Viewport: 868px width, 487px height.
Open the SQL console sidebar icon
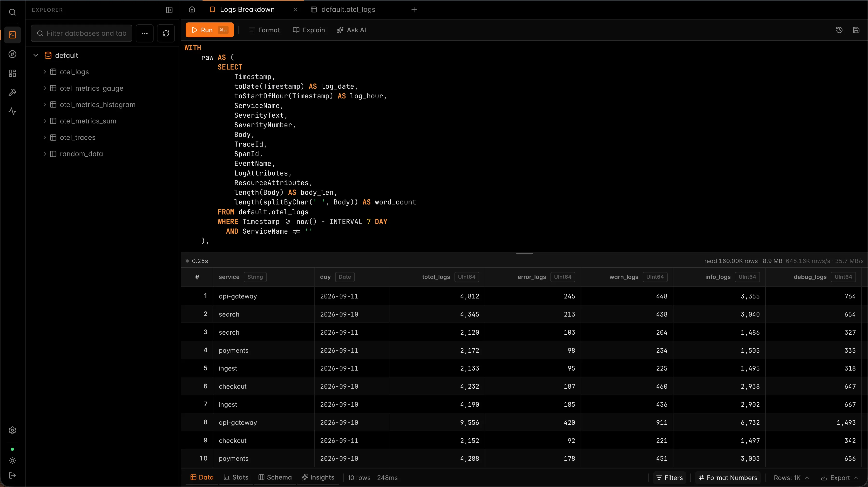[x=13, y=35]
